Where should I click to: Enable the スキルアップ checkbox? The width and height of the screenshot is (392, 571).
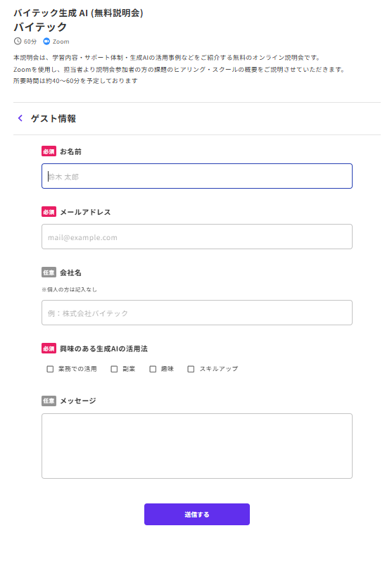point(191,369)
